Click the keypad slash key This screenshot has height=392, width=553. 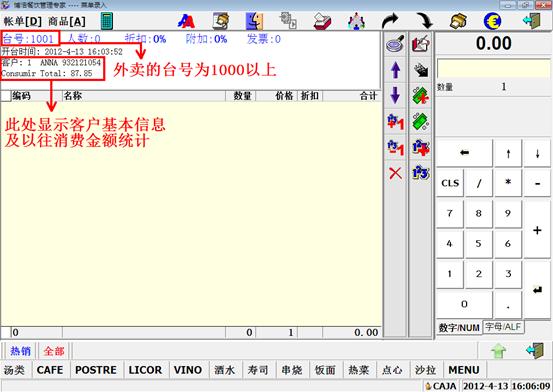pos(479,183)
